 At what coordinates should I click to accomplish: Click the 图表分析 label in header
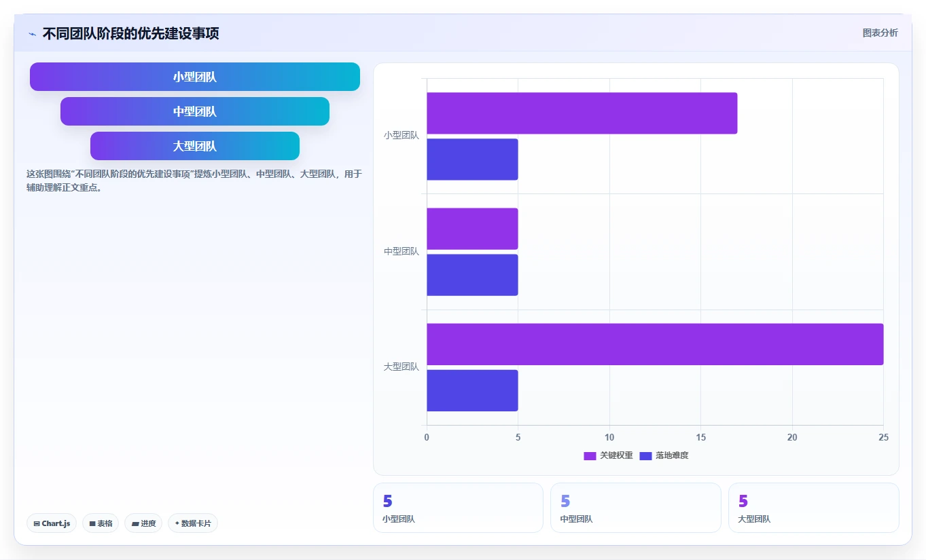(x=880, y=33)
